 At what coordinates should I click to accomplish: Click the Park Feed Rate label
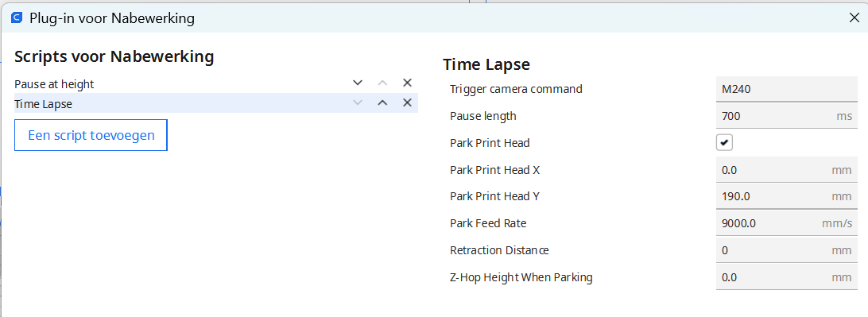coord(488,223)
